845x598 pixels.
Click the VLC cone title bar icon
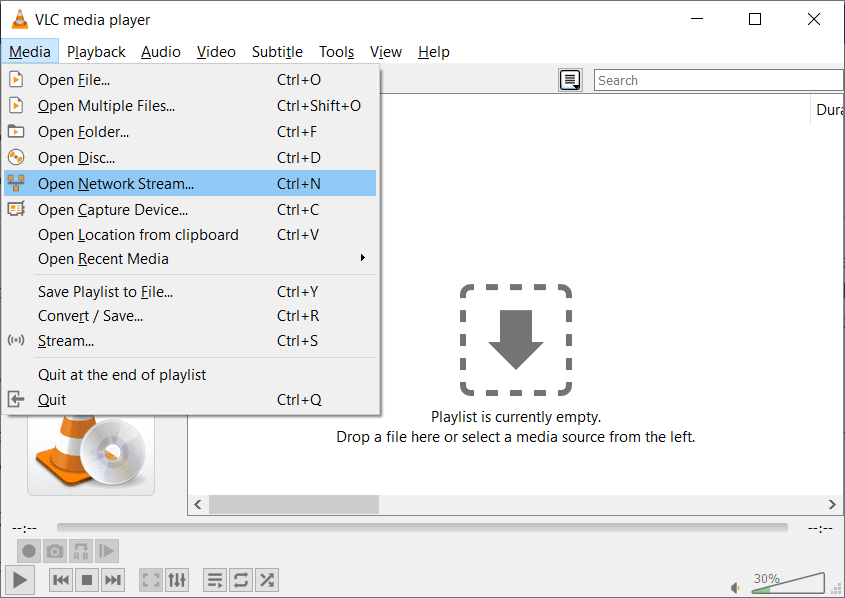pos(20,19)
